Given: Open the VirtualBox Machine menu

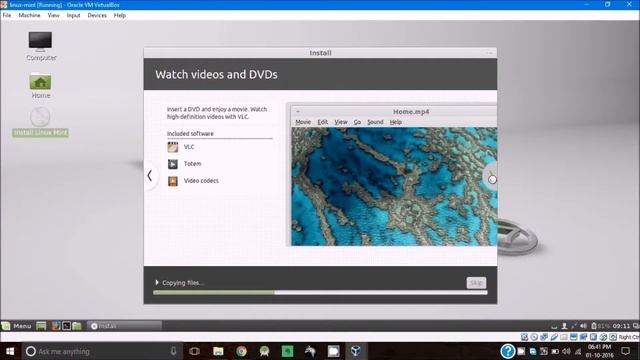Looking at the screenshot, I should coord(29,15).
